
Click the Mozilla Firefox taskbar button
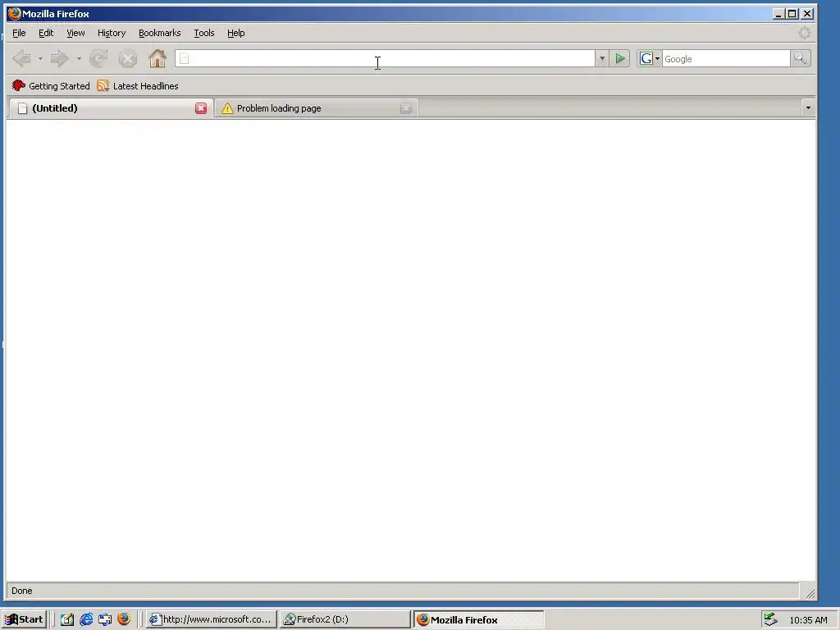pyautogui.click(x=478, y=619)
